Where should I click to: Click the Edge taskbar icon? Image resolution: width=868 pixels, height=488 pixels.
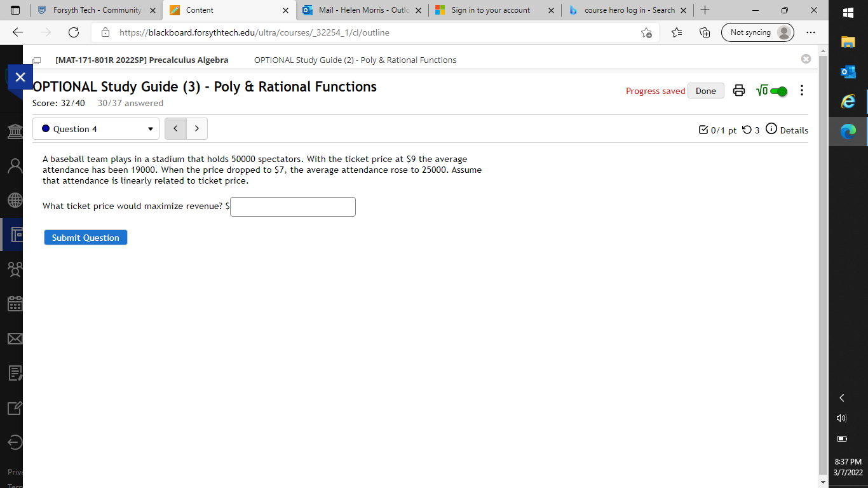click(x=848, y=132)
